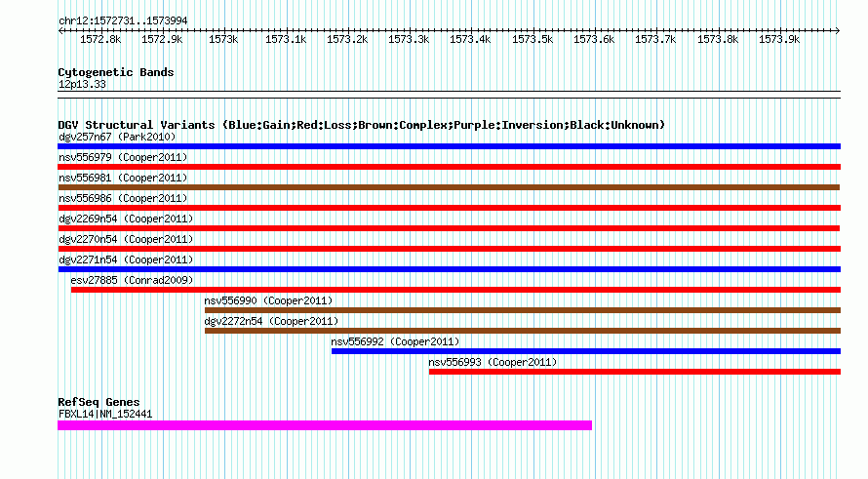Click the 1573k ruler tick label
Viewport: 868px width, 479px height.
pyautogui.click(x=223, y=39)
